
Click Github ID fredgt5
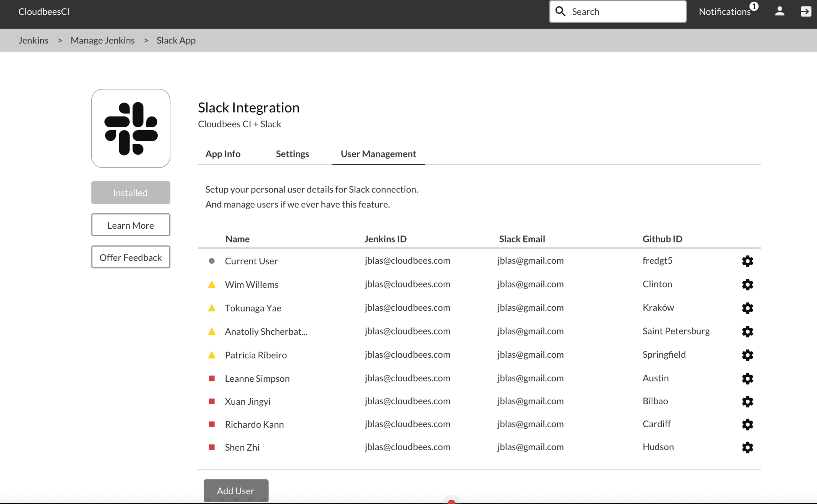click(x=657, y=261)
